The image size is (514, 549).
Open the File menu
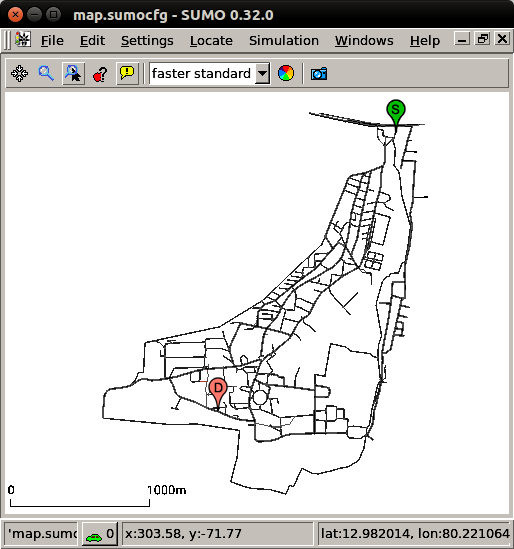coord(52,41)
